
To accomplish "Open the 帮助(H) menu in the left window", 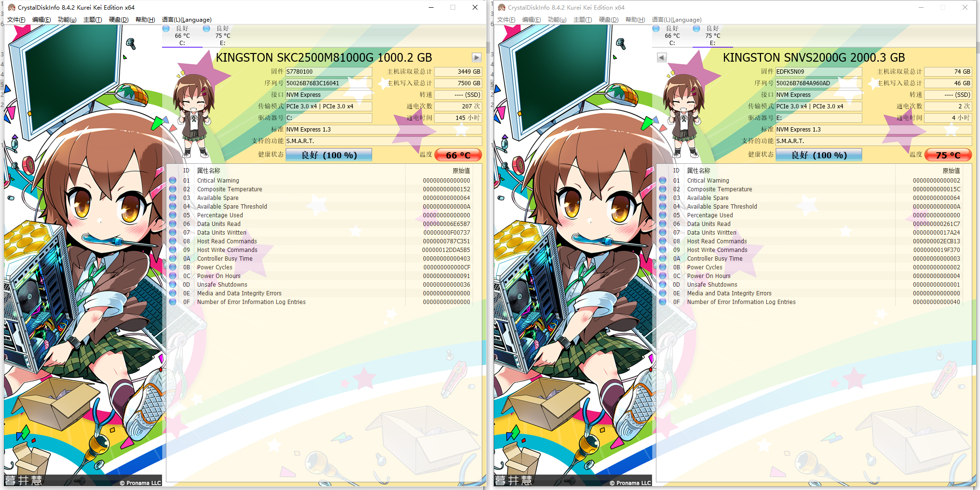I will click(145, 20).
